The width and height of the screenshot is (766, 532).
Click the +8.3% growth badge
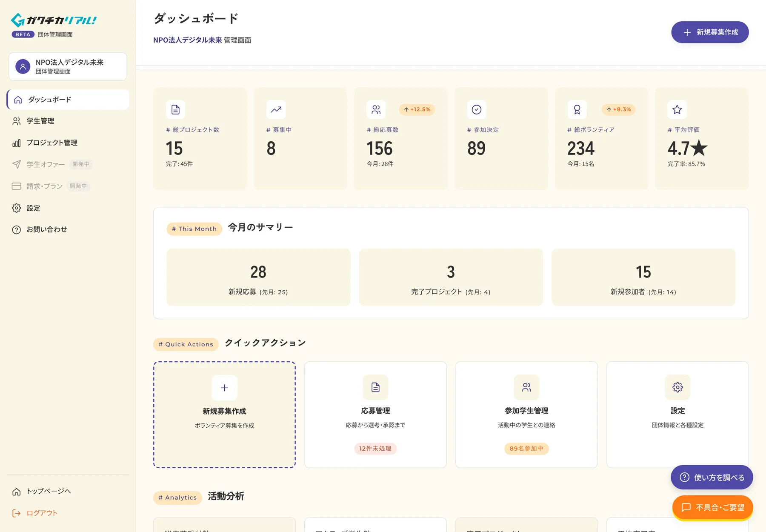click(619, 109)
